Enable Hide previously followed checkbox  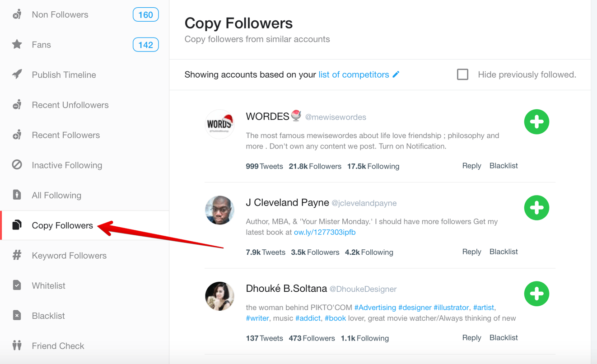(x=462, y=75)
